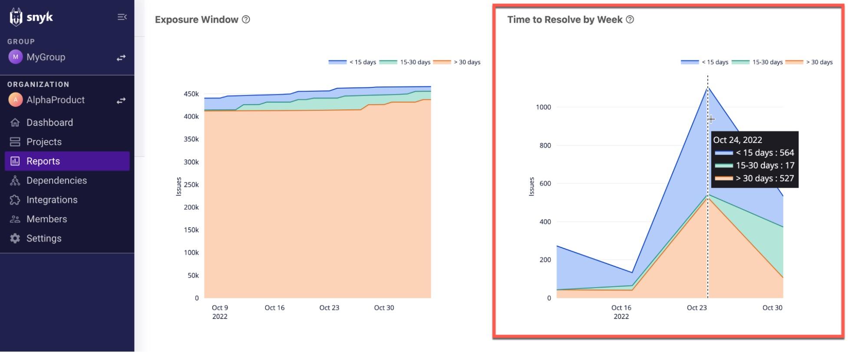The width and height of the screenshot is (868, 352).
Task: Click the 'Oct 24, 2022' tooltip date
Action: 738,140
